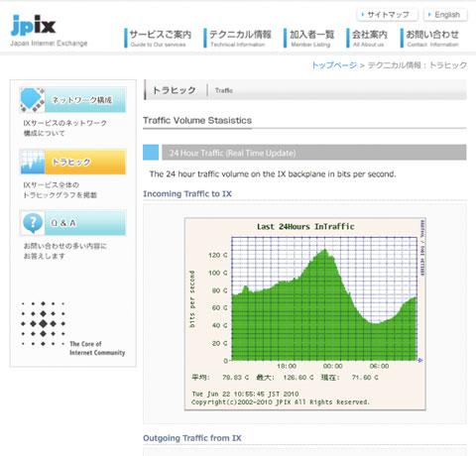Open 加入者一覧 member listing menu

(309, 38)
